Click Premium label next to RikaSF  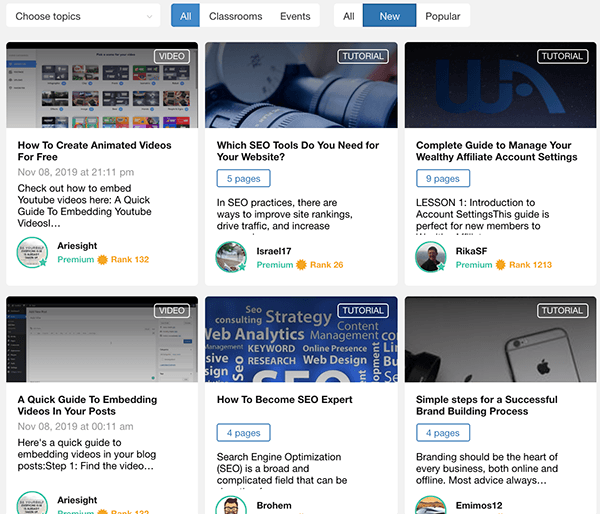coord(474,265)
